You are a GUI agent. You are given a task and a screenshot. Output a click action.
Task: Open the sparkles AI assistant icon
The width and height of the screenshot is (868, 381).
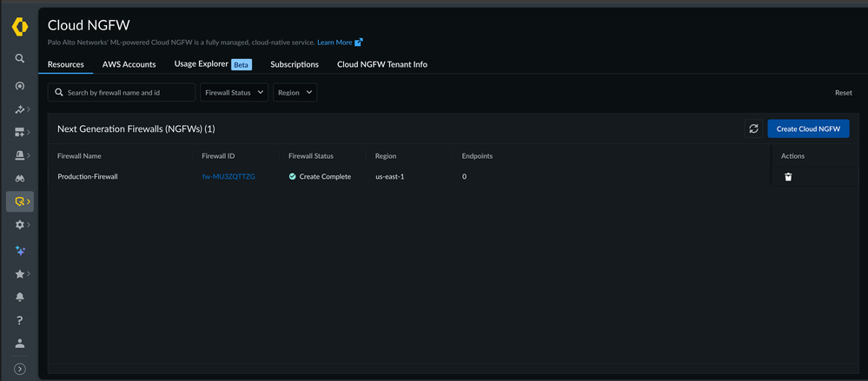(x=19, y=251)
